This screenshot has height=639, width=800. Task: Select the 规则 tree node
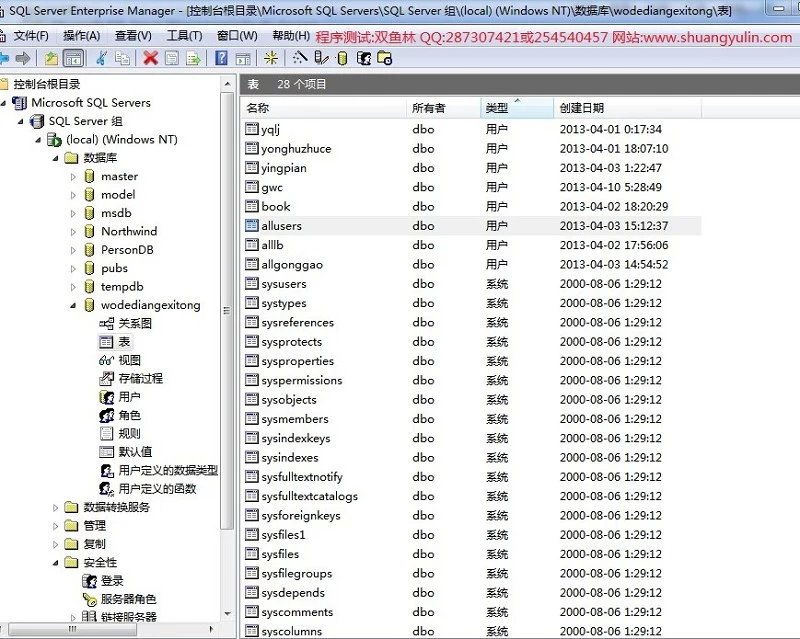click(129, 433)
